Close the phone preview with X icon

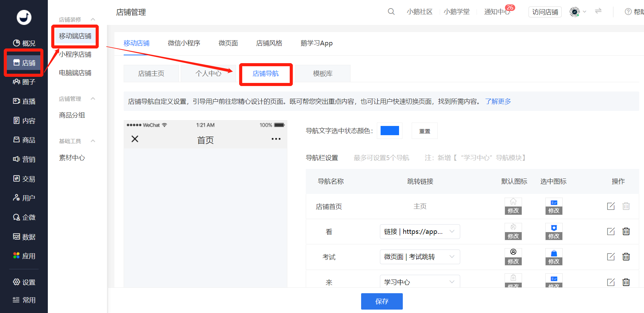[135, 139]
